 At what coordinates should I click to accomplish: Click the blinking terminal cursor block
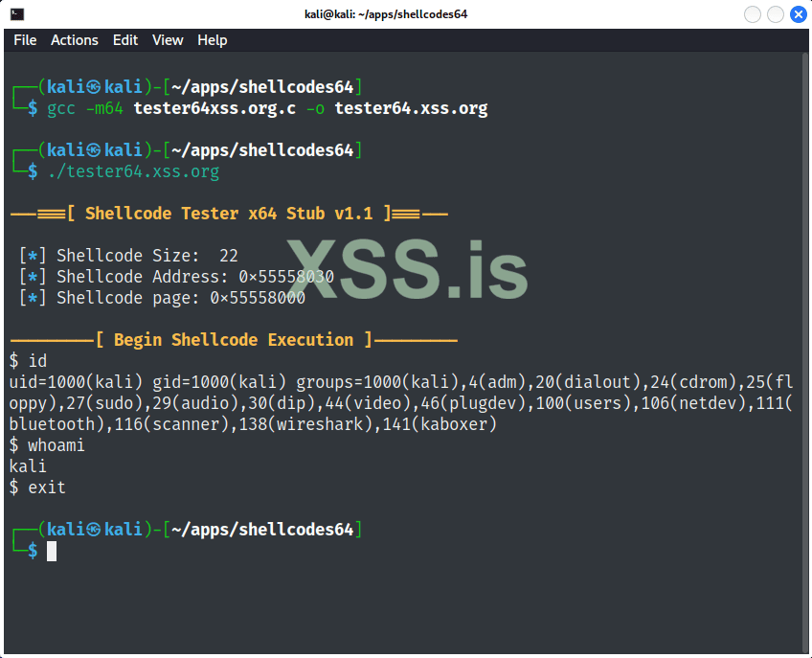pyautogui.click(x=51, y=551)
